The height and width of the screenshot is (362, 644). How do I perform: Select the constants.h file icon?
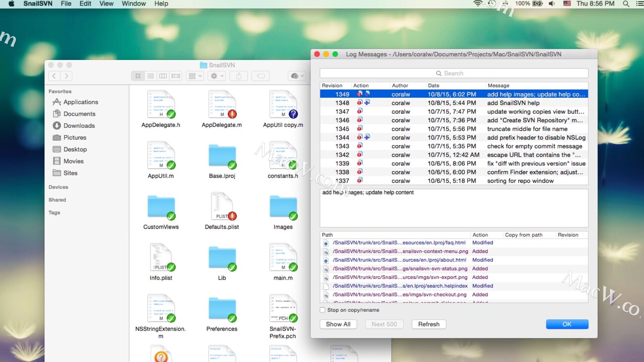[283, 155]
